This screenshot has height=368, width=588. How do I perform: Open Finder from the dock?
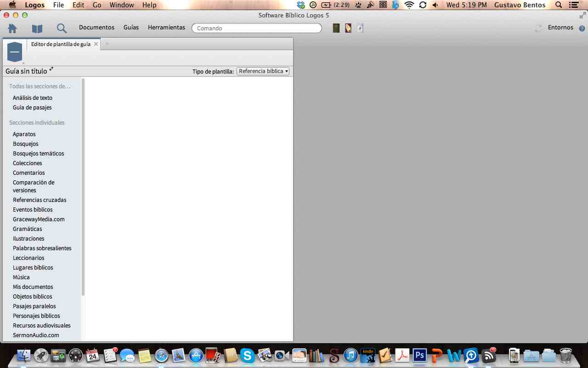tap(24, 355)
